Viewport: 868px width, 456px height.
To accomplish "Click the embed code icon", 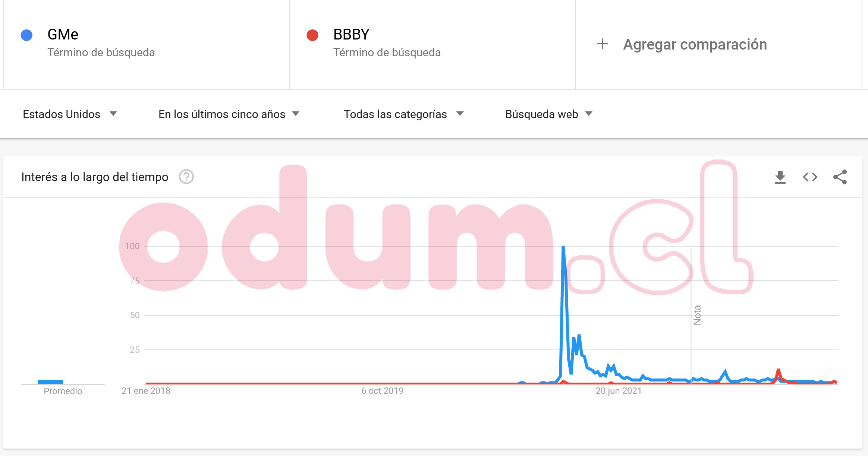I will [810, 177].
